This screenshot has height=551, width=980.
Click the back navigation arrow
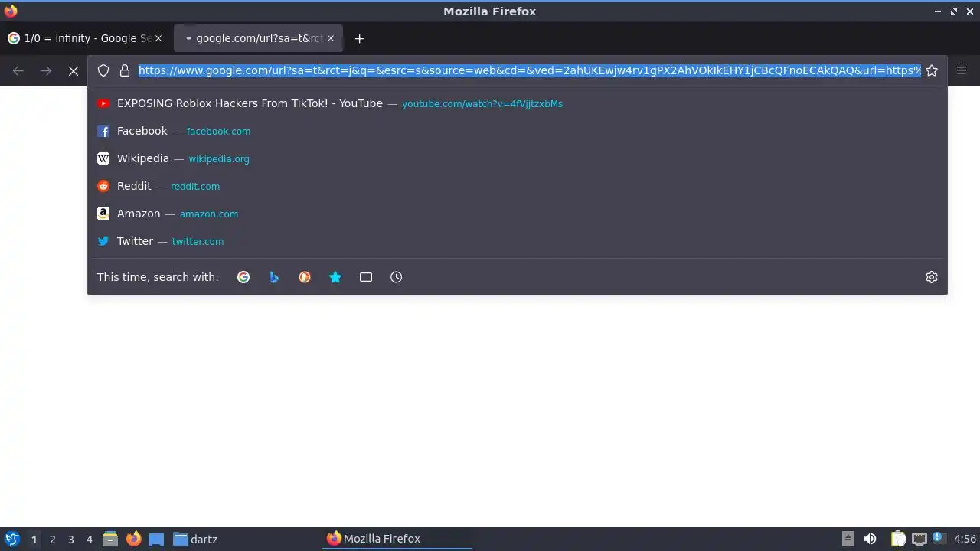(x=18, y=70)
